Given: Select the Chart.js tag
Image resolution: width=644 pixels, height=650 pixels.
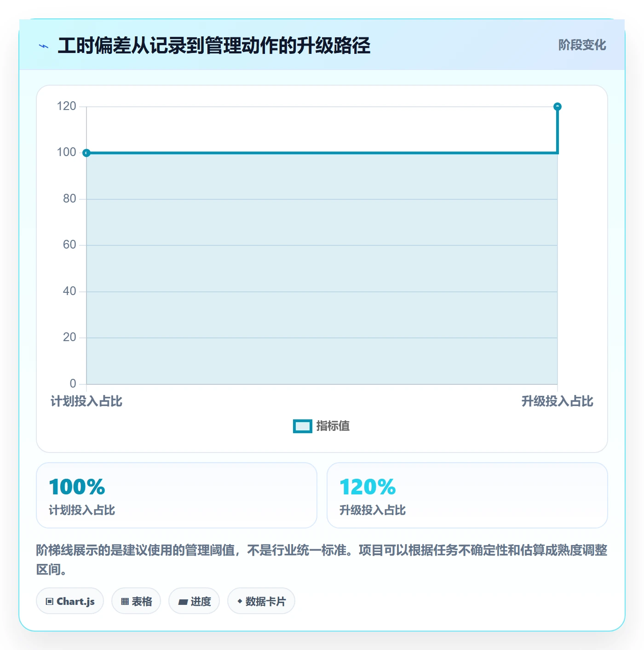Looking at the screenshot, I should coord(70,601).
